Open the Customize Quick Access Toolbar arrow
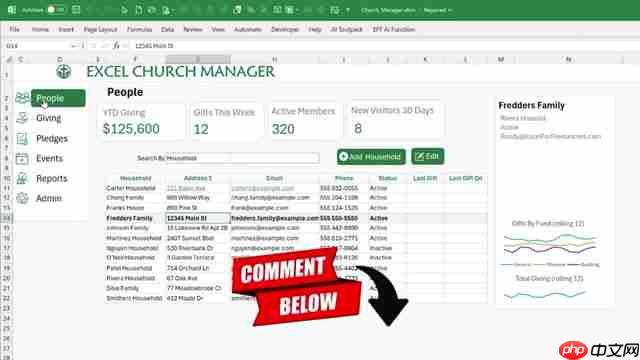The image size is (640, 360). (x=348, y=10)
